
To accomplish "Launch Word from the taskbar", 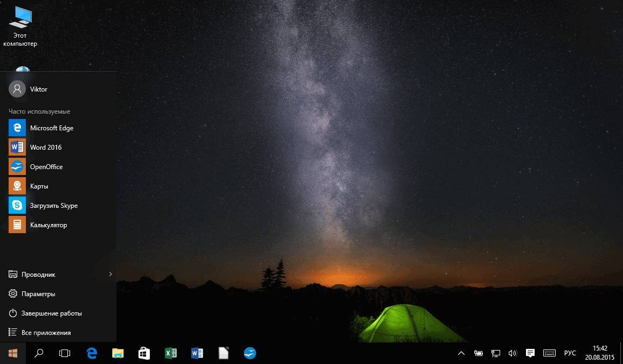I will pos(197,353).
